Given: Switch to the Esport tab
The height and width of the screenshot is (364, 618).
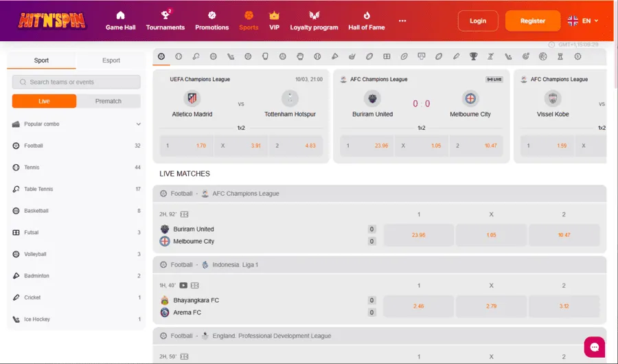Looking at the screenshot, I should pos(111,60).
